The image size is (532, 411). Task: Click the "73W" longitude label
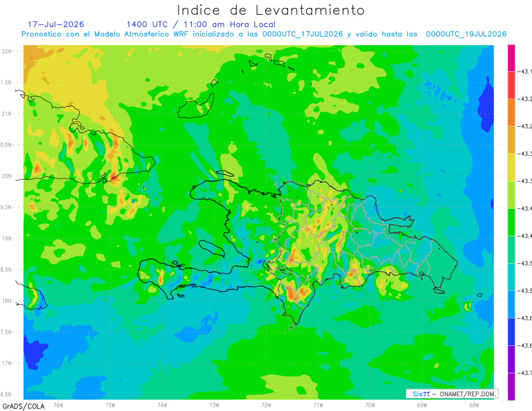214,405
